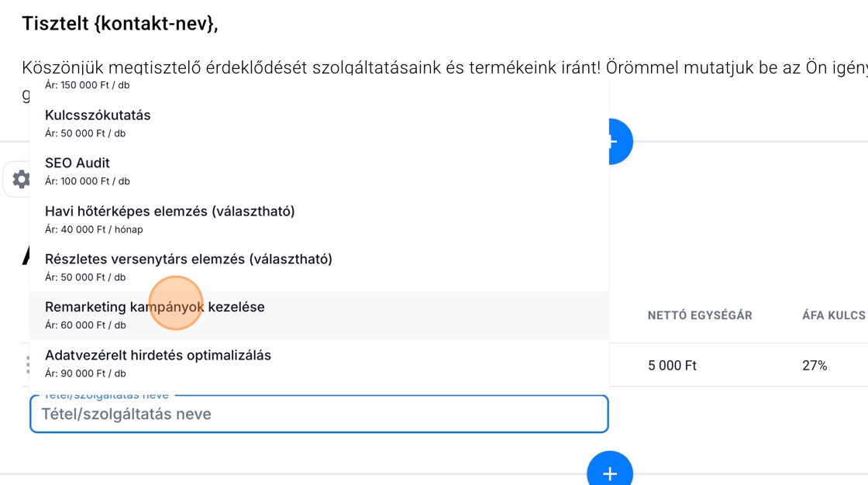Image resolution: width=868 pixels, height=485 pixels.
Task: Click the ÁFA KULCS column header
Action: [833, 315]
